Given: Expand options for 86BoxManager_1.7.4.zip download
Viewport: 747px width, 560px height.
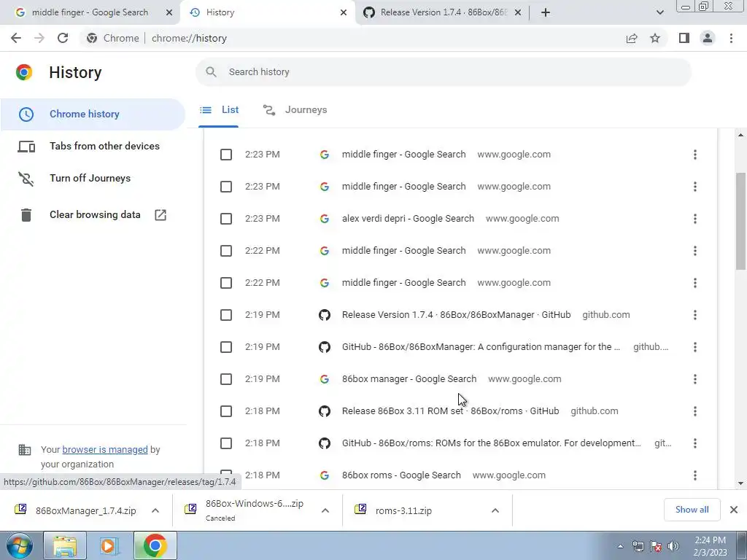Looking at the screenshot, I should coord(155,510).
